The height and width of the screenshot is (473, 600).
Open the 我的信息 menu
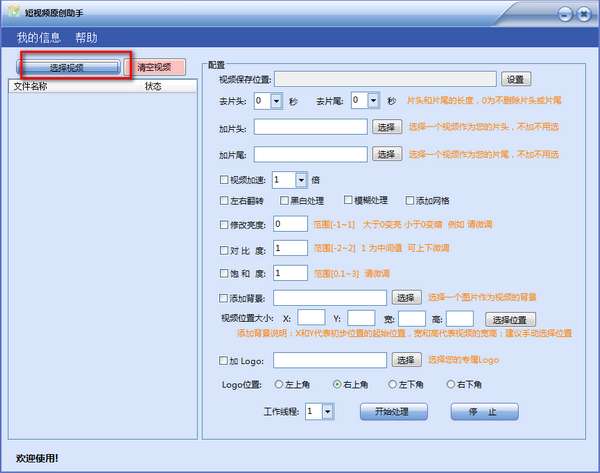click(x=39, y=38)
